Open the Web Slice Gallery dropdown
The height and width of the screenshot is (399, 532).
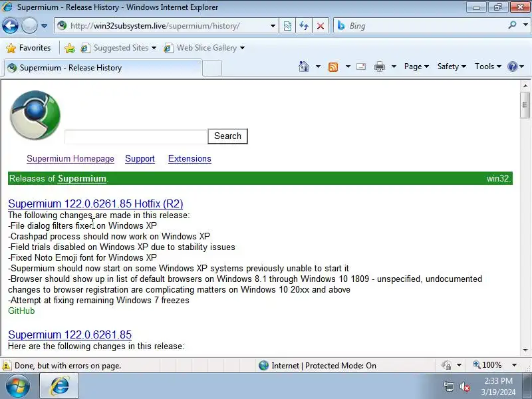(204, 48)
